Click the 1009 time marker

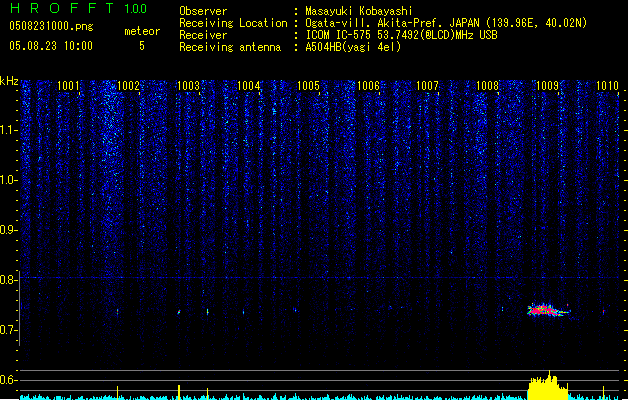pyautogui.click(x=547, y=85)
